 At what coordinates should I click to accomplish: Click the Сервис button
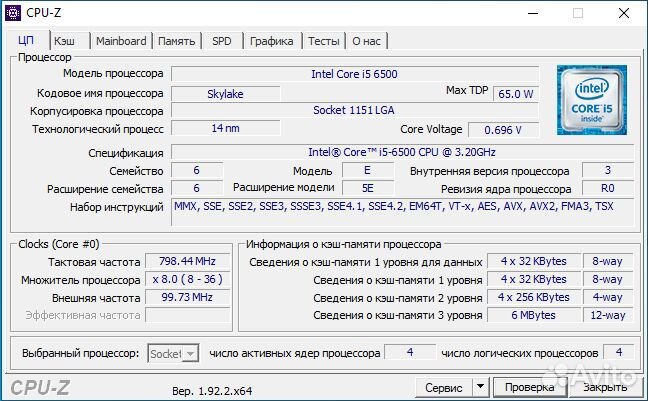click(x=444, y=387)
